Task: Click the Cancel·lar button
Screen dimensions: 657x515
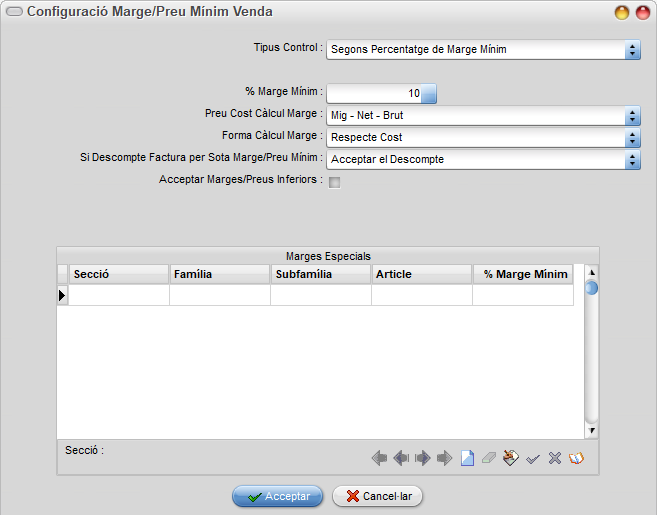Action: (x=378, y=496)
